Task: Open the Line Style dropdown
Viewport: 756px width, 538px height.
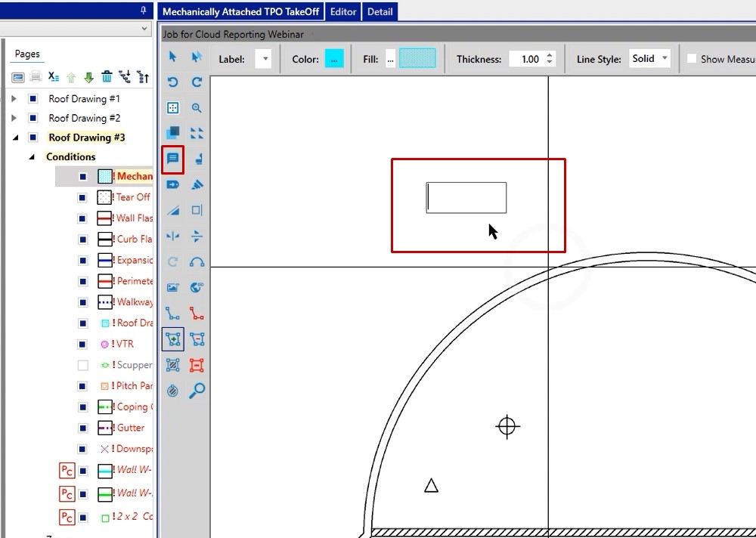Action: tap(649, 59)
